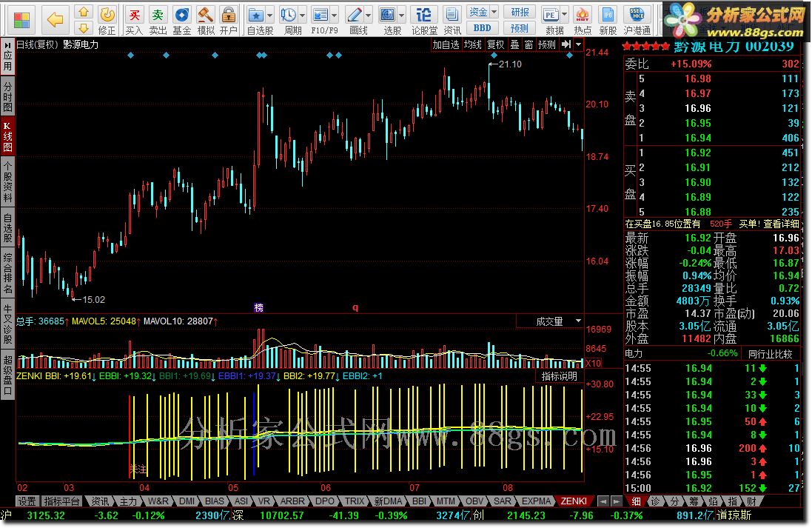Select the TRIX indicator tab
This screenshot has height=528, width=812.
(x=355, y=501)
